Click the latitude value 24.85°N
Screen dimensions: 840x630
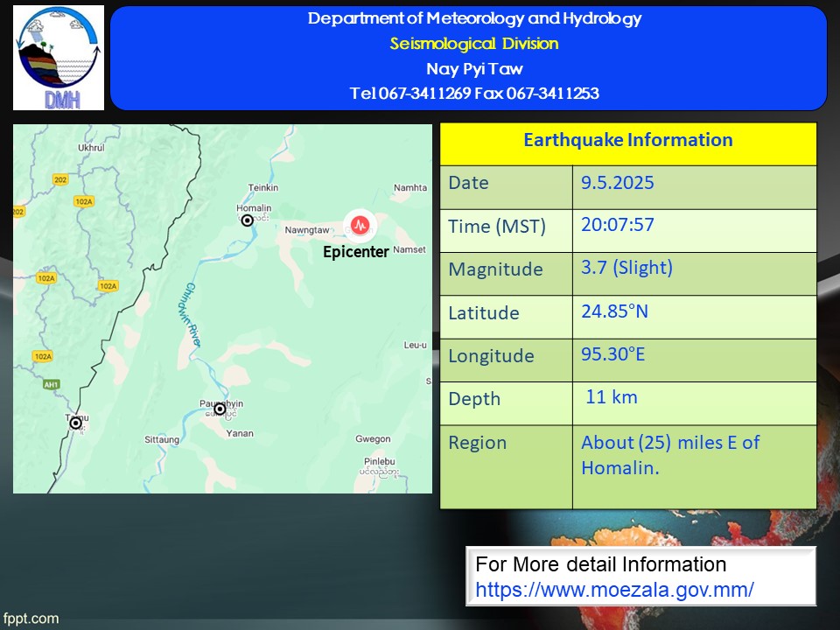tap(614, 311)
